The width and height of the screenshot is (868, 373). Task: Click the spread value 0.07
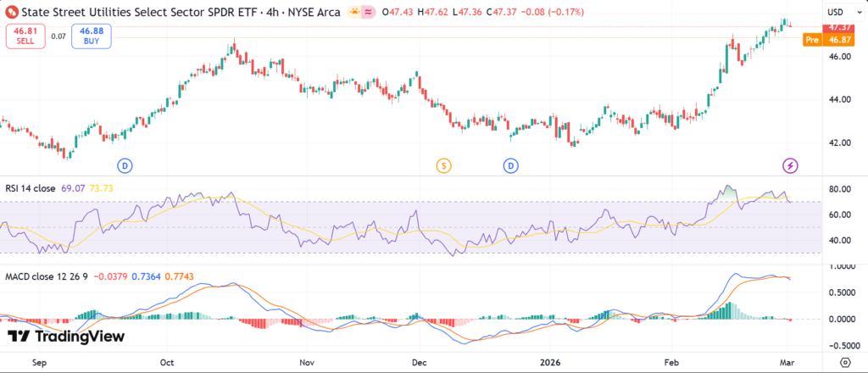point(58,36)
